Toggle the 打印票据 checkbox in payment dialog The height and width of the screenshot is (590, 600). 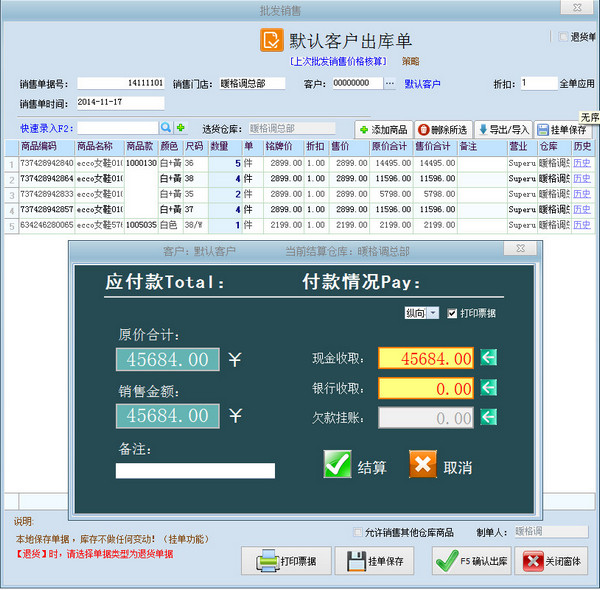(453, 313)
